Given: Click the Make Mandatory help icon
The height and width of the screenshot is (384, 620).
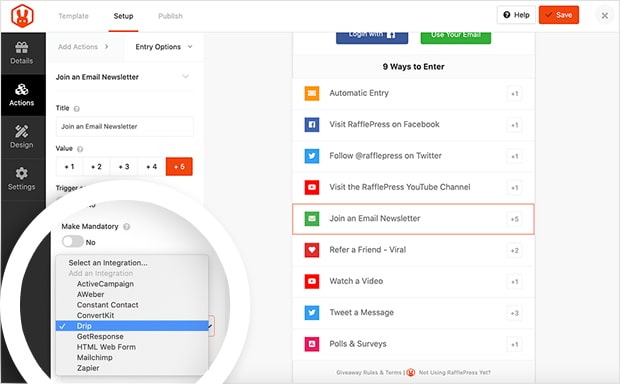Looking at the screenshot, I should [x=127, y=227].
